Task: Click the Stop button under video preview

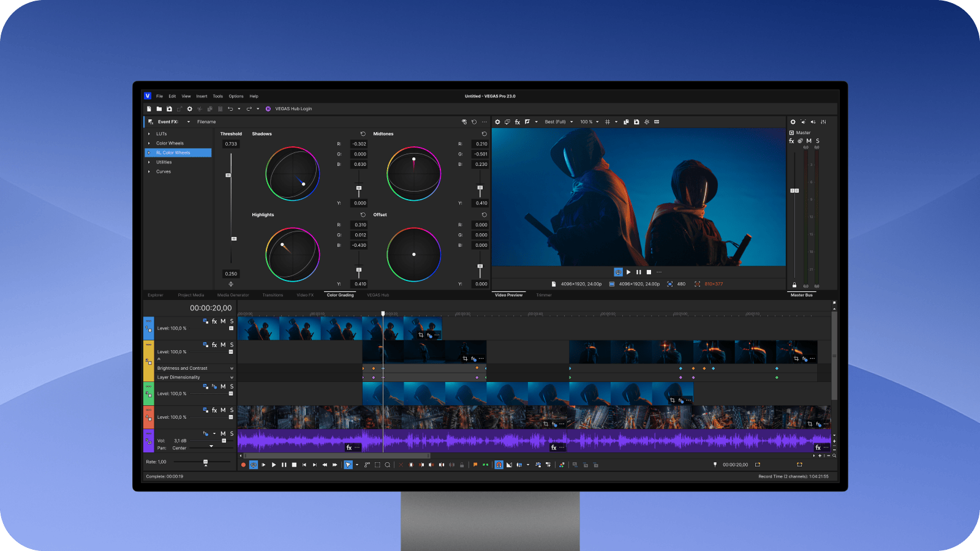Action: (x=649, y=272)
